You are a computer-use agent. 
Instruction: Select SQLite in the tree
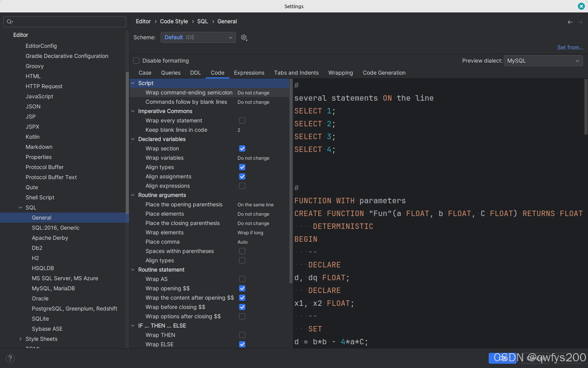pyautogui.click(x=40, y=319)
